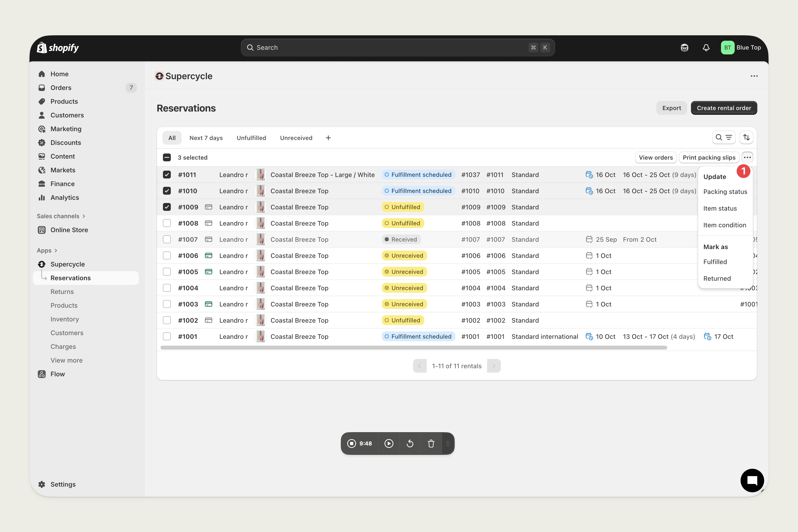Toggle the select-all header checkbox
Screen dimensions: 798x532
(167, 157)
